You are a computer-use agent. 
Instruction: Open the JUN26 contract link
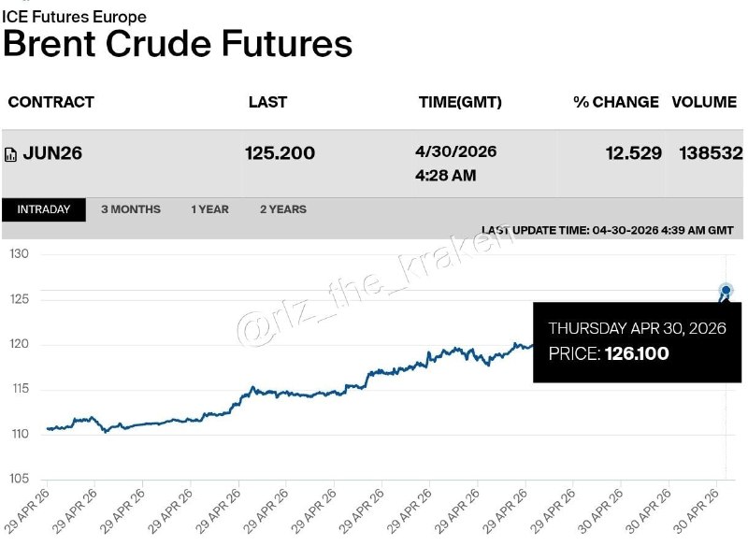coord(52,153)
